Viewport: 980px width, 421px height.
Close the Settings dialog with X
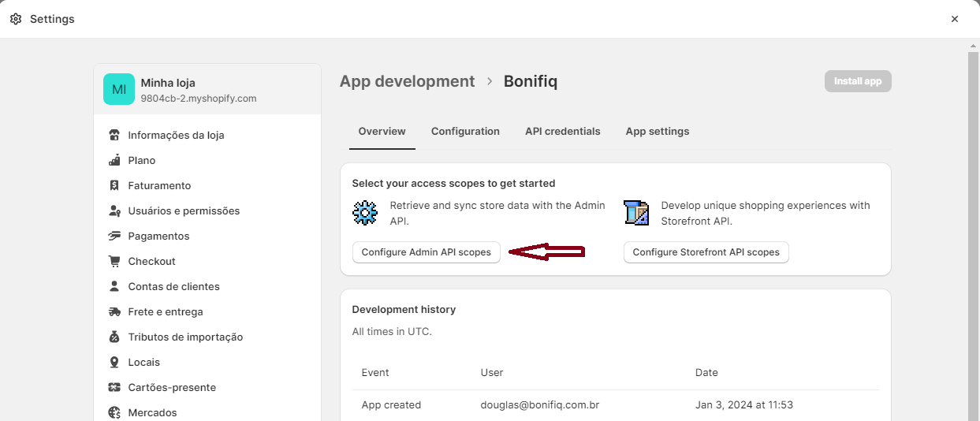tap(955, 19)
